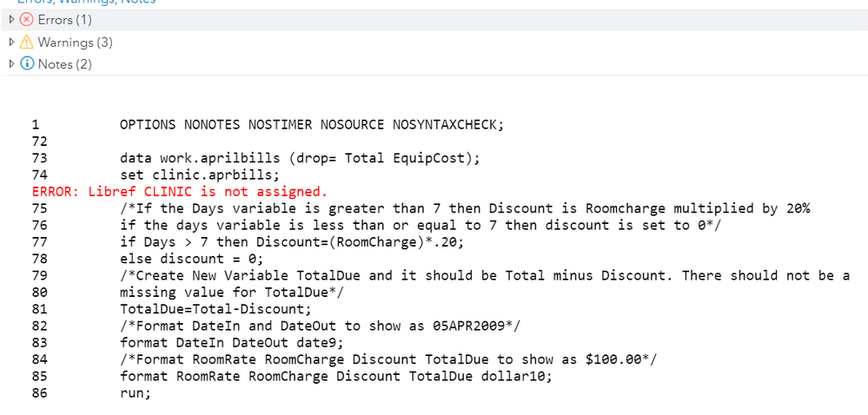Screen dimensions: 868x415
Task: Expand the Errors section arrow
Action: point(10,20)
